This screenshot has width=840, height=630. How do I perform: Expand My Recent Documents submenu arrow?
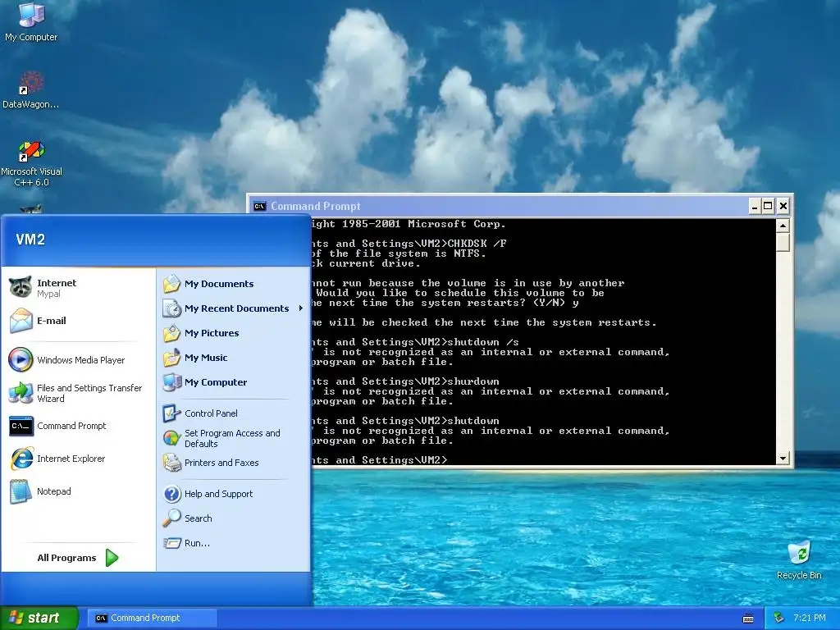[x=300, y=308]
